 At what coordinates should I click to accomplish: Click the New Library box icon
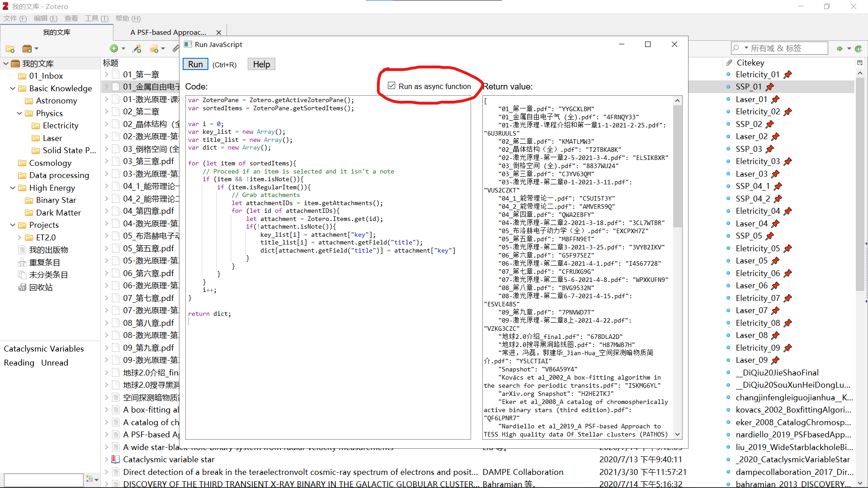27,49
